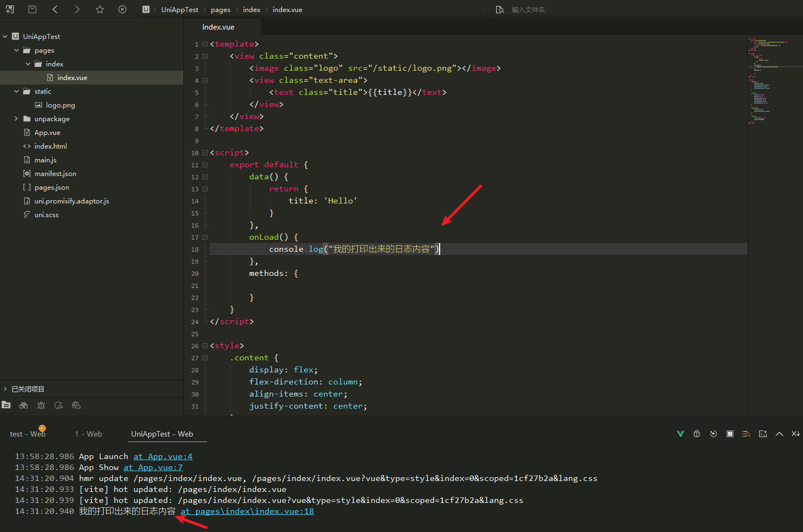Open the cloud globe panel in sidebar

click(x=76, y=405)
